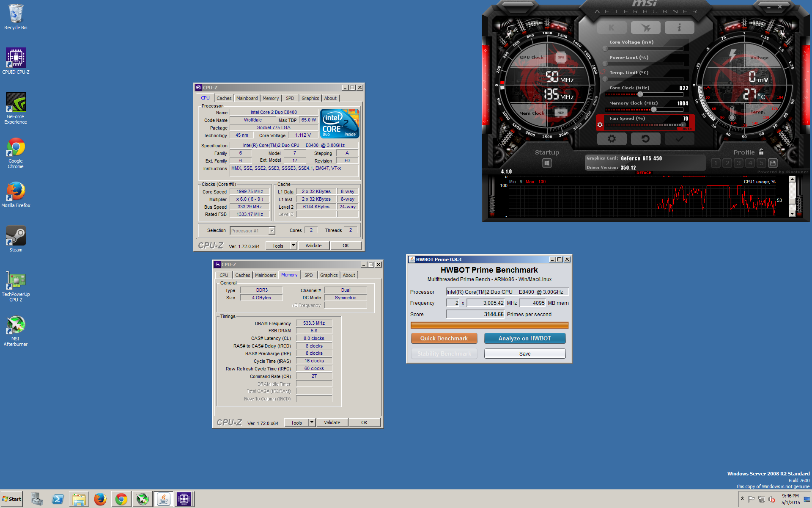Click DETACH on Afterburner monitor graph
This screenshot has width=812, height=508.
644,173
